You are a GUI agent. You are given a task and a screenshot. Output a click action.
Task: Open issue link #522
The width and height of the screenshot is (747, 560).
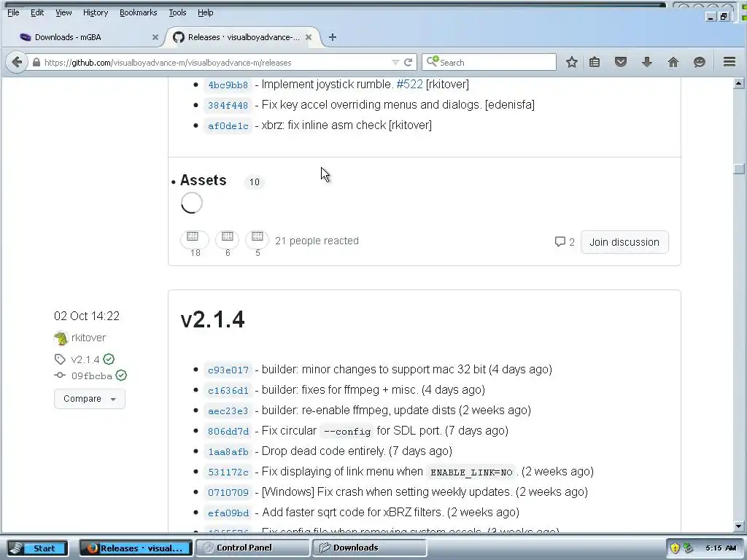click(409, 85)
